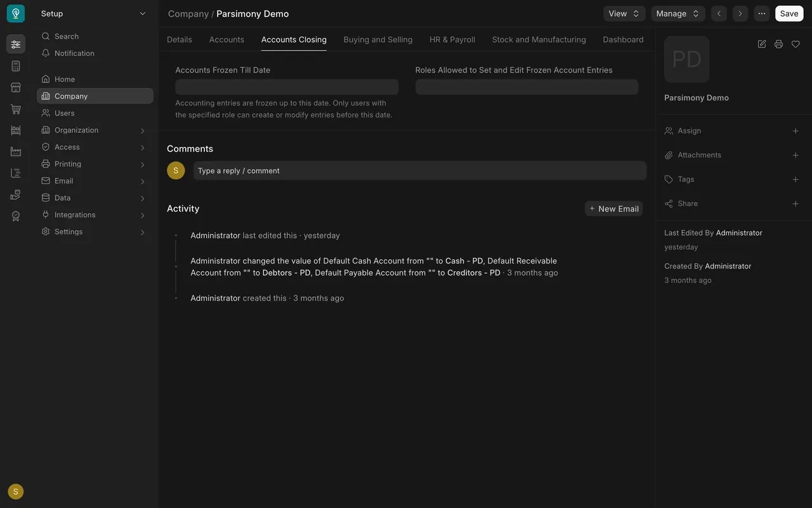Viewport: 812px width, 508px height.
Task: Open the Setup module sliders icon
Action: click(x=16, y=44)
